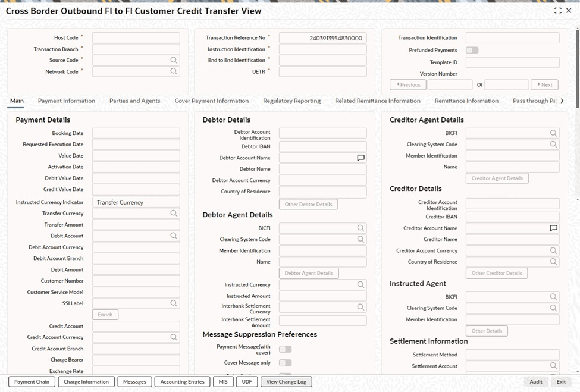The height and width of the screenshot is (392, 580).
Task: Switch to the Payment Information tab
Action: coord(67,101)
